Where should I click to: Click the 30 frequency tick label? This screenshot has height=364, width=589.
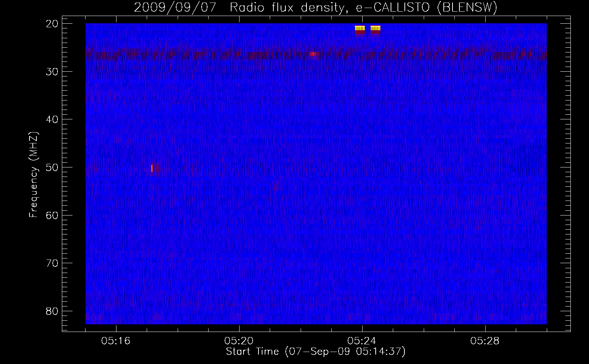(x=52, y=72)
